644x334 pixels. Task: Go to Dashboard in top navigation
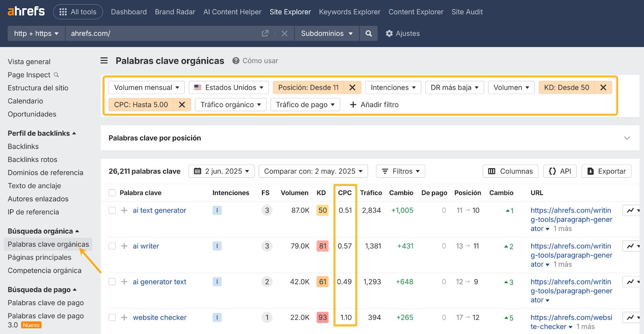point(129,12)
